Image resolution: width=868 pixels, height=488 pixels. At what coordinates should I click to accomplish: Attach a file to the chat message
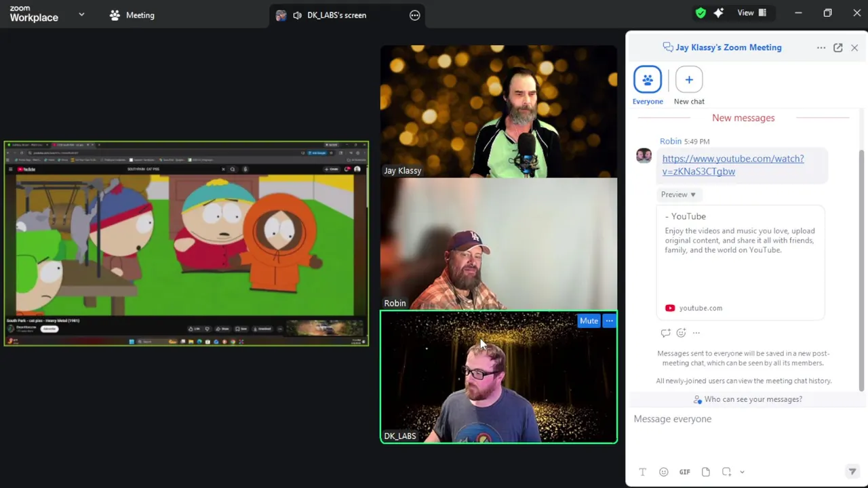click(705, 472)
